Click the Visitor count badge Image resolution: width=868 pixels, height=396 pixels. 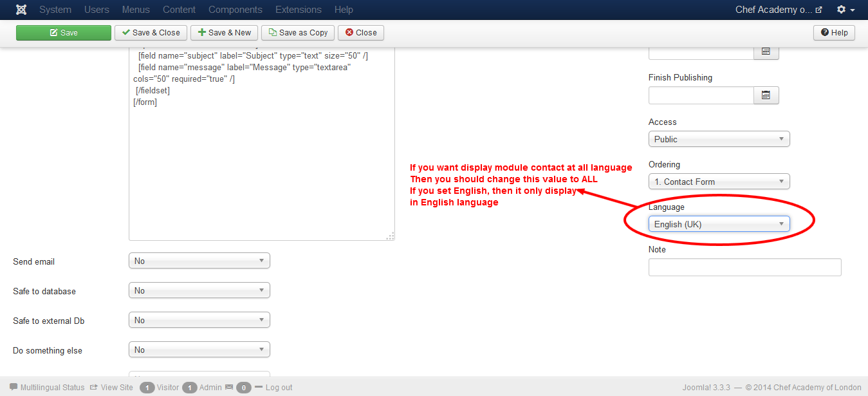tap(146, 387)
